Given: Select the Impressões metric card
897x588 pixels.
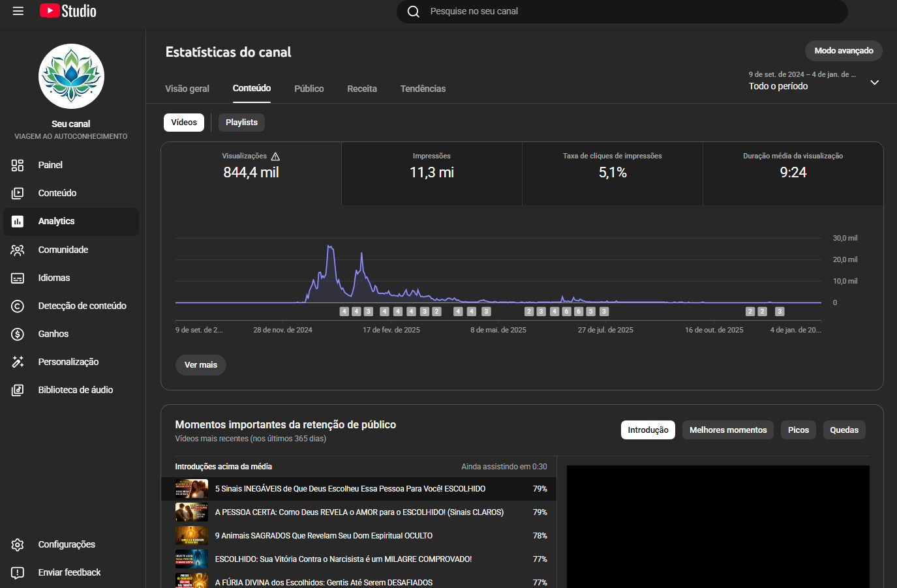Looking at the screenshot, I should click(432, 174).
